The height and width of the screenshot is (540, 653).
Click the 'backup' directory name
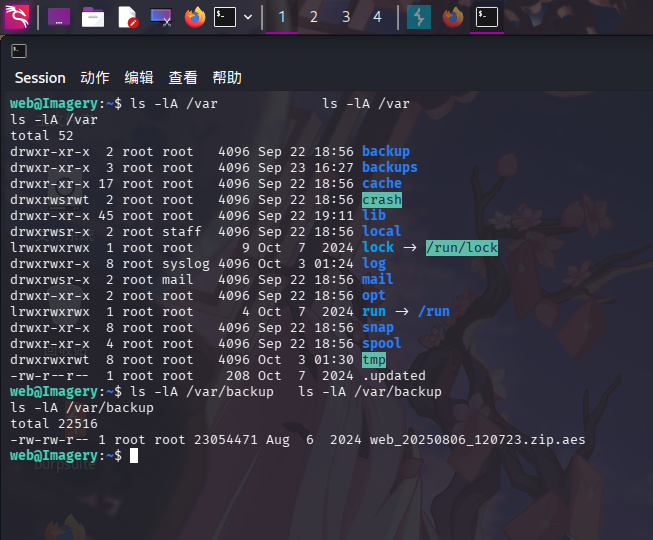(x=386, y=152)
